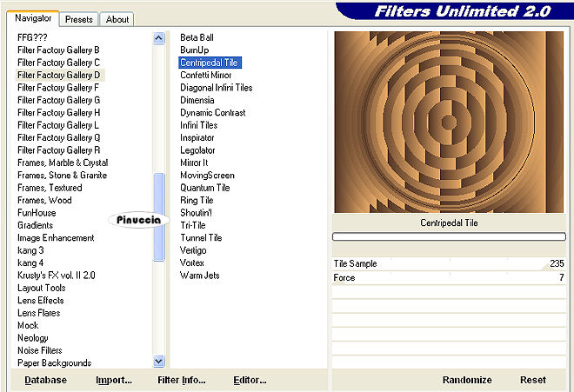Select Filter Factory Gallery Q

click(x=58, y=137)
